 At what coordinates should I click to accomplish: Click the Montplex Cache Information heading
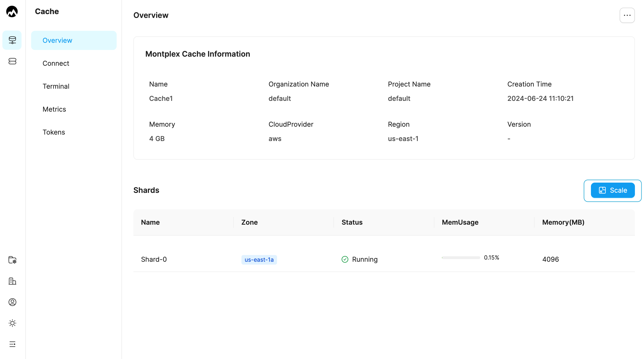[197, 54]
